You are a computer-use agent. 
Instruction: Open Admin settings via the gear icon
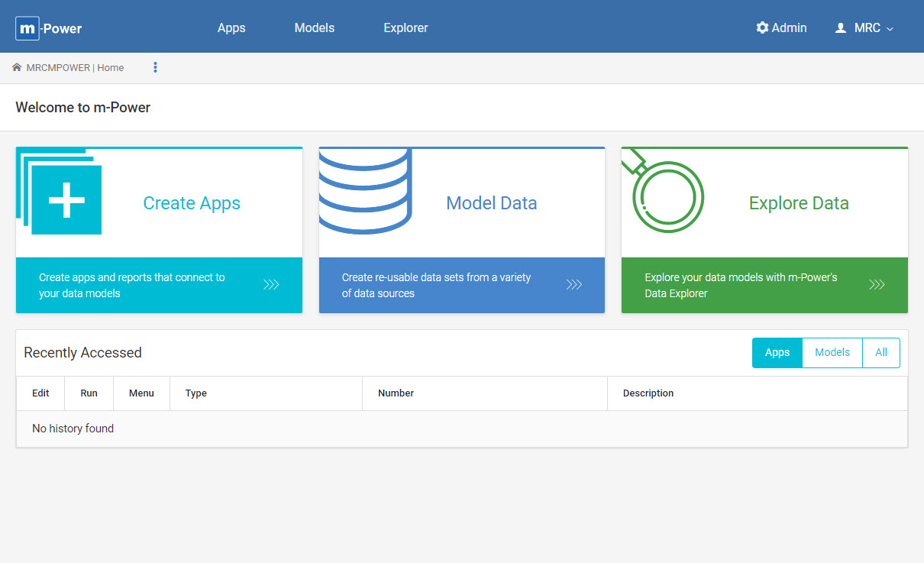click(x=761, y=28)
